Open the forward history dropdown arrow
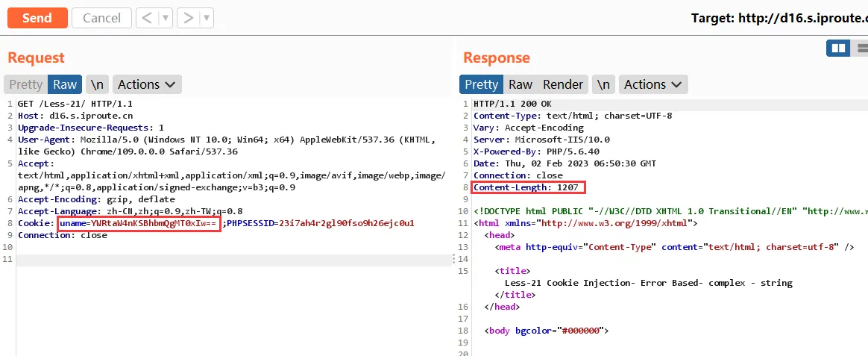The height and width of the screenshot is (356, 868). [x=207, y=18]
